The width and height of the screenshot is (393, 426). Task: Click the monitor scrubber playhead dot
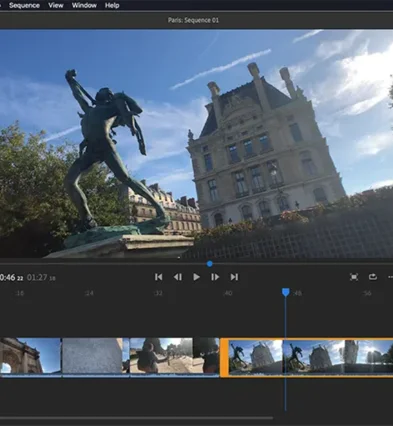pyautogui.click(x=210, y=264)
